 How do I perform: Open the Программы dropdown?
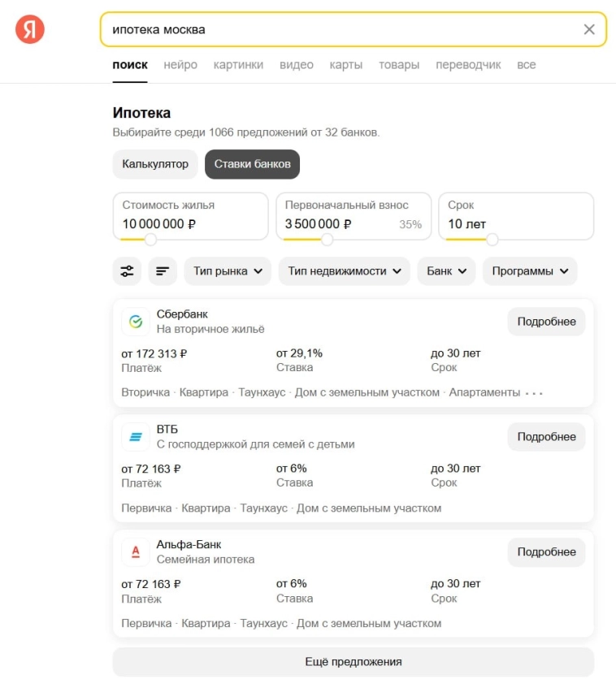[x=530, y=272]
